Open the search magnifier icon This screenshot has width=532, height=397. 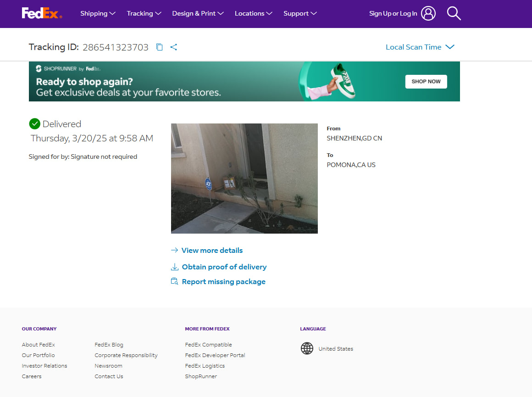454,13
